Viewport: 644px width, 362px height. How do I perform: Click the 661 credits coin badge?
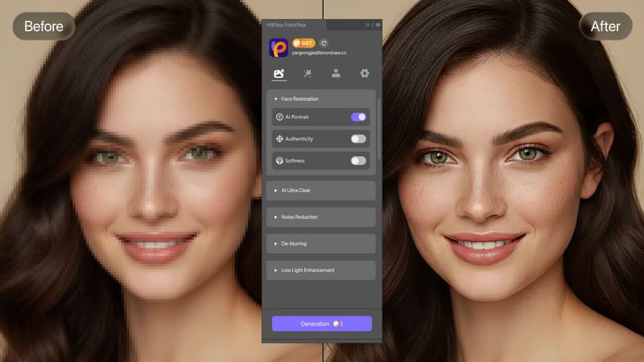click(303, 43)
